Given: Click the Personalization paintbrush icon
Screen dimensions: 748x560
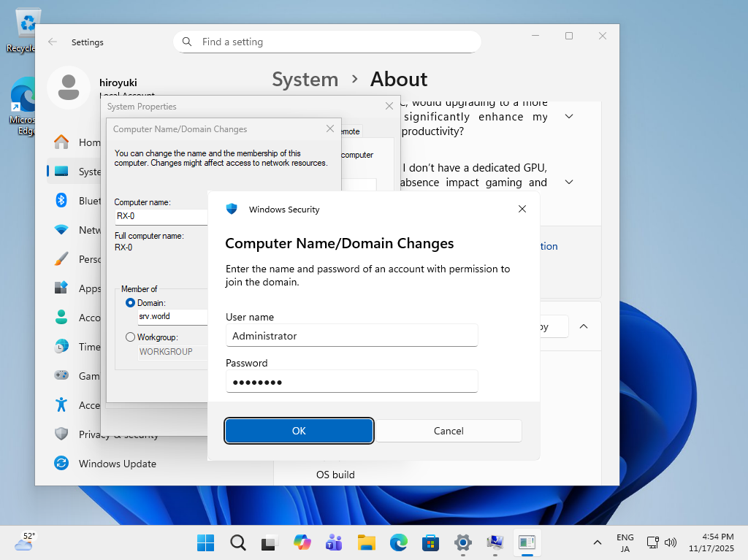Looking at the screenshot, I should coord(62,259).
